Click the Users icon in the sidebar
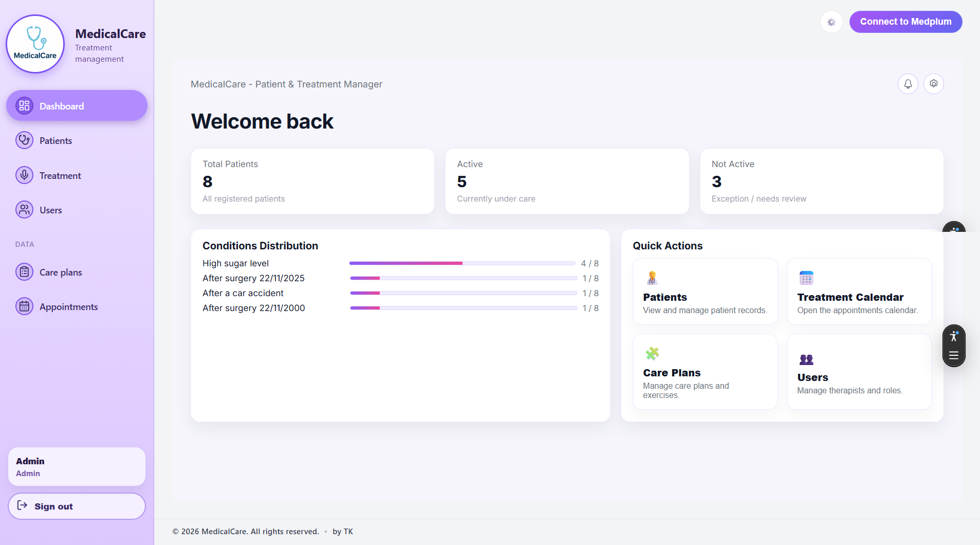980x545 pixels. 24,209
